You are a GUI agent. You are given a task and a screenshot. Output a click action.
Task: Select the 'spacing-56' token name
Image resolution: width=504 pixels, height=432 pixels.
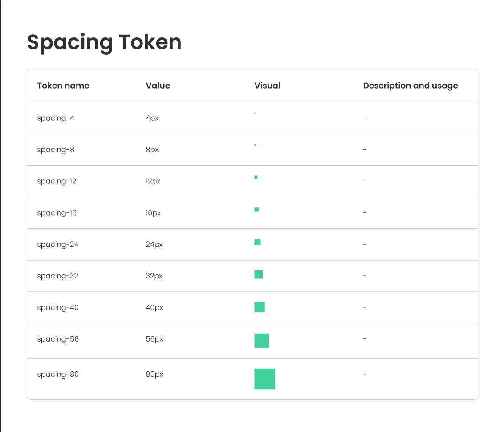click(x=58, y=339)
